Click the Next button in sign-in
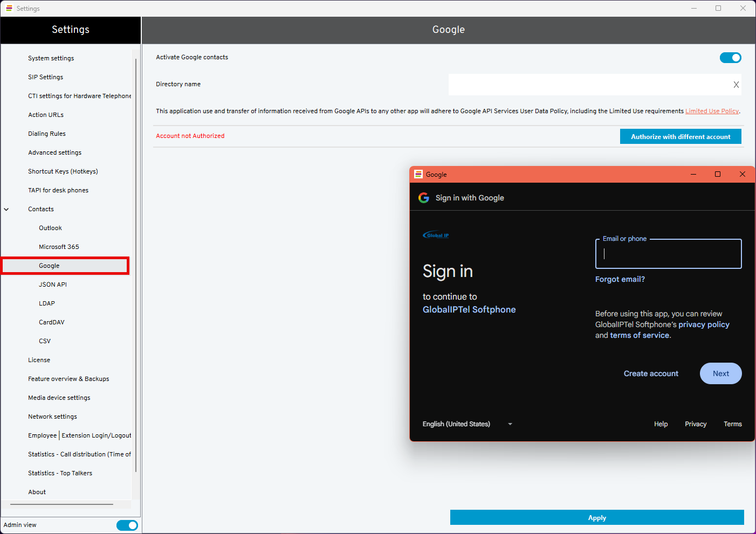Viewport: 756px width, 534px height. [x=720, y=373]
